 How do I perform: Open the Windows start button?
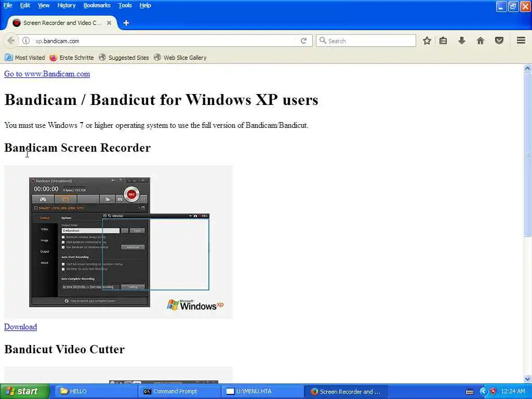[24, 392]
